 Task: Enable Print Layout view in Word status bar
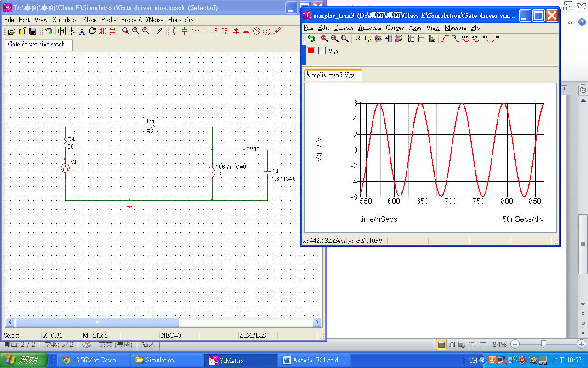pyautogui.click(x=441, y=345)
